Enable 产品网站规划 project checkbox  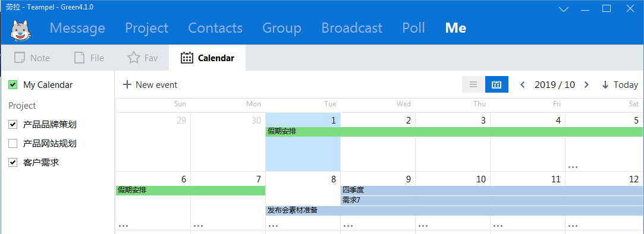[12, 143]
